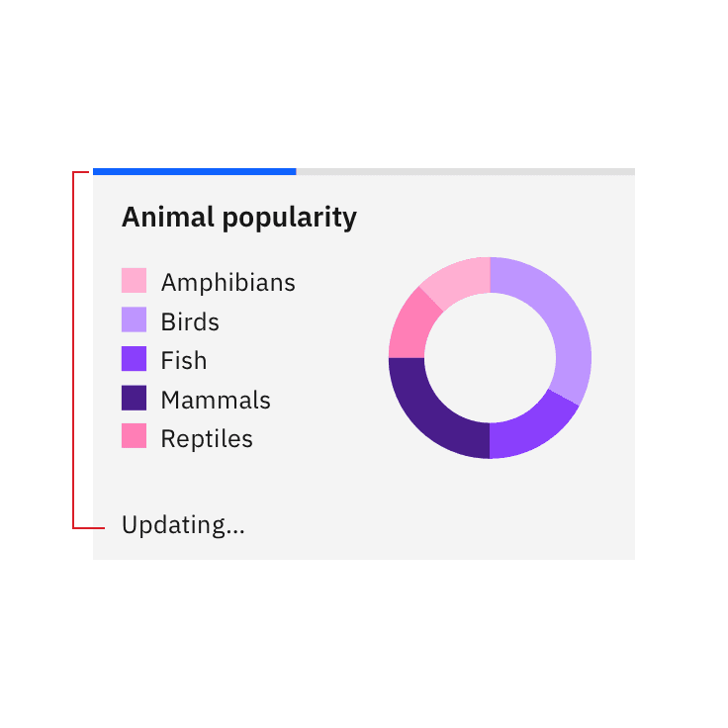Click the blue filled part of progress bar

point(194,171)
